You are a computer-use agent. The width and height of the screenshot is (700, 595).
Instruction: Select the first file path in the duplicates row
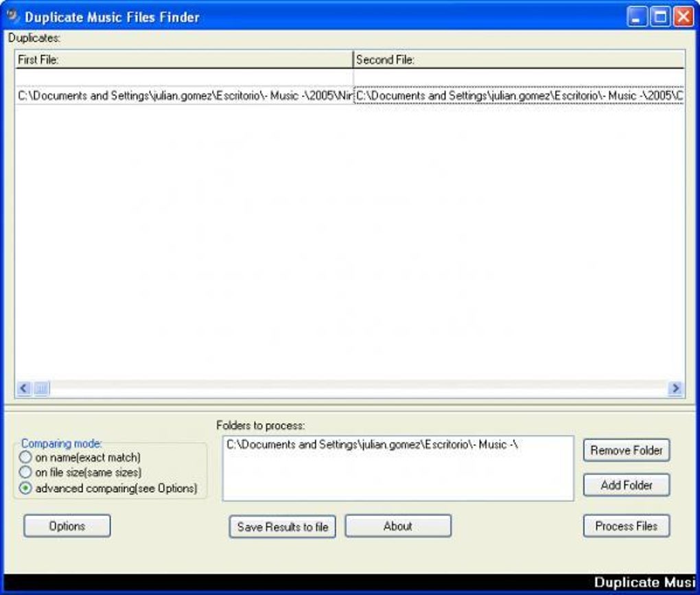click(x=184, y=96)
